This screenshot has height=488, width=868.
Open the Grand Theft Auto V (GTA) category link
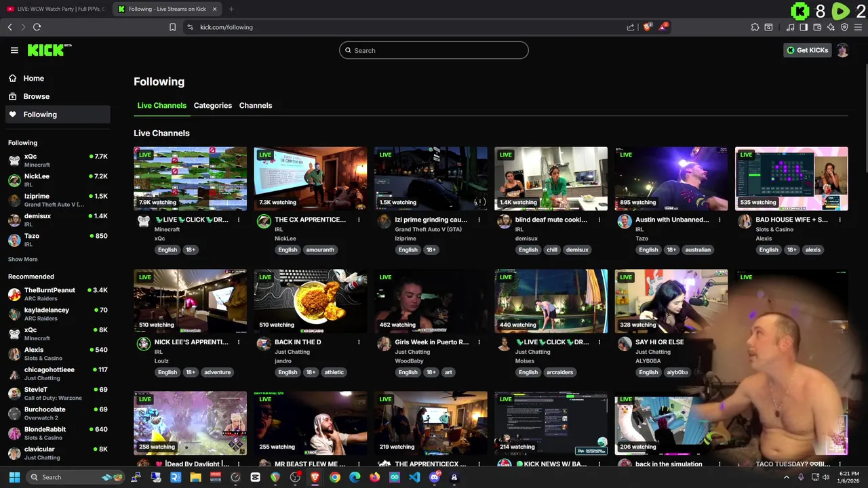(x=429, y=230)
